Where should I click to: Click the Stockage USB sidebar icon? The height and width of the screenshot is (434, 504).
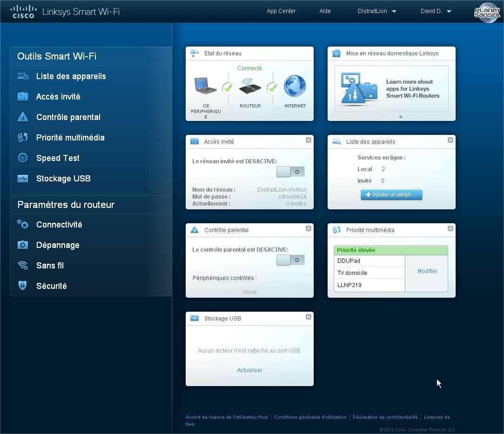(23, 178)
